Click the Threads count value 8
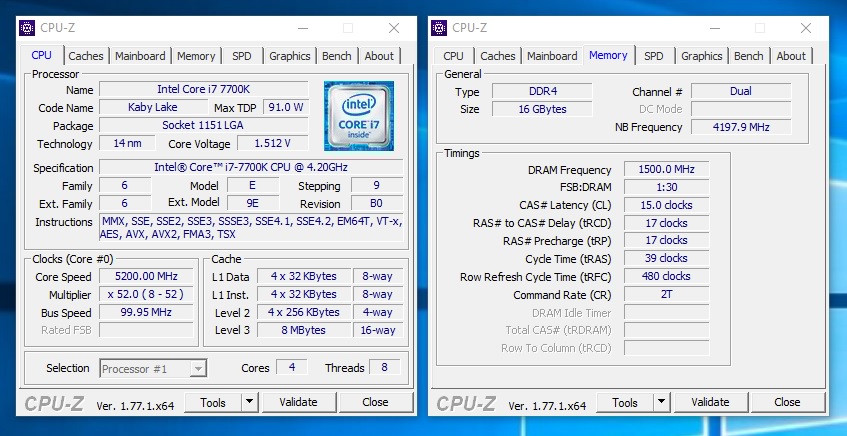The image size is (847, 436). (x=385, y=367)
